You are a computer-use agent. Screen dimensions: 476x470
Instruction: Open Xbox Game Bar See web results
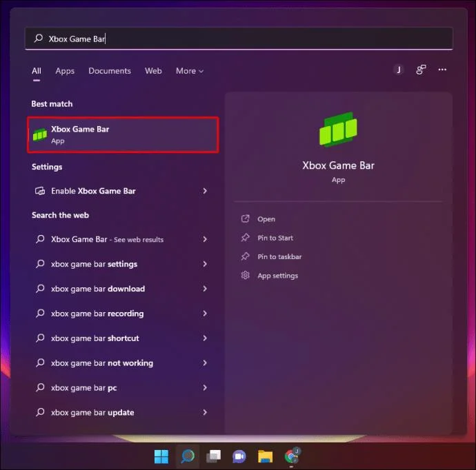[121, 239]
